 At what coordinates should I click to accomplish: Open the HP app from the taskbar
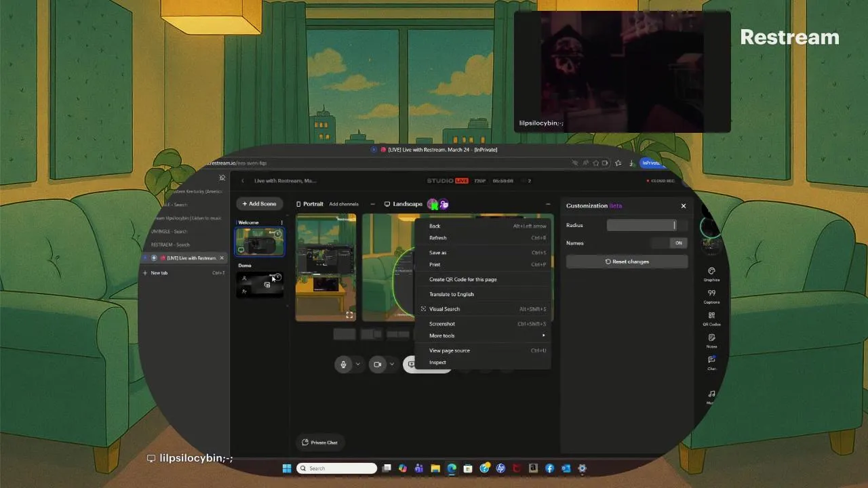pos(500,468)
